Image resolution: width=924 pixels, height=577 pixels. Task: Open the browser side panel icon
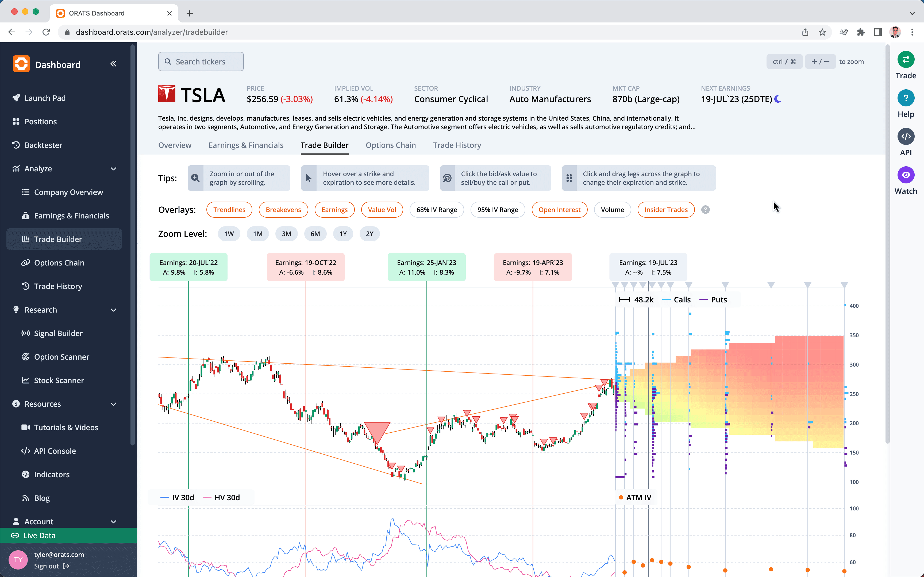pyautogui.click(x=878, y=32)
